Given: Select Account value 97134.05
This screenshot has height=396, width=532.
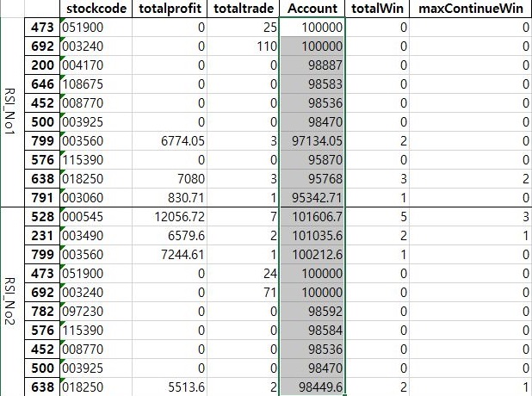Looking at the screenshot, I should click(312, 141).
